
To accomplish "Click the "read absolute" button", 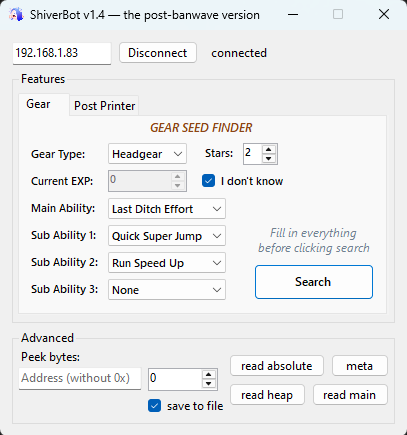I will tap(277, 366).
